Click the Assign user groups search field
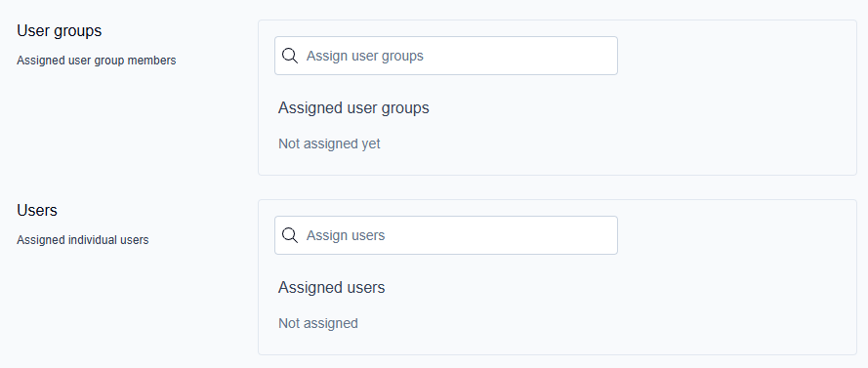Image resolution: width=868 pixels, height=368 pixels. [445, 56]
